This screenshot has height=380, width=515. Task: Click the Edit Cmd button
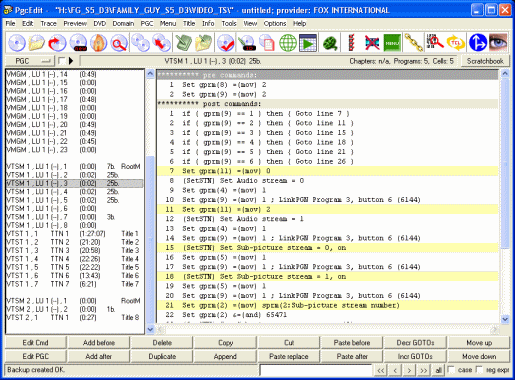(x=35, y=343)
